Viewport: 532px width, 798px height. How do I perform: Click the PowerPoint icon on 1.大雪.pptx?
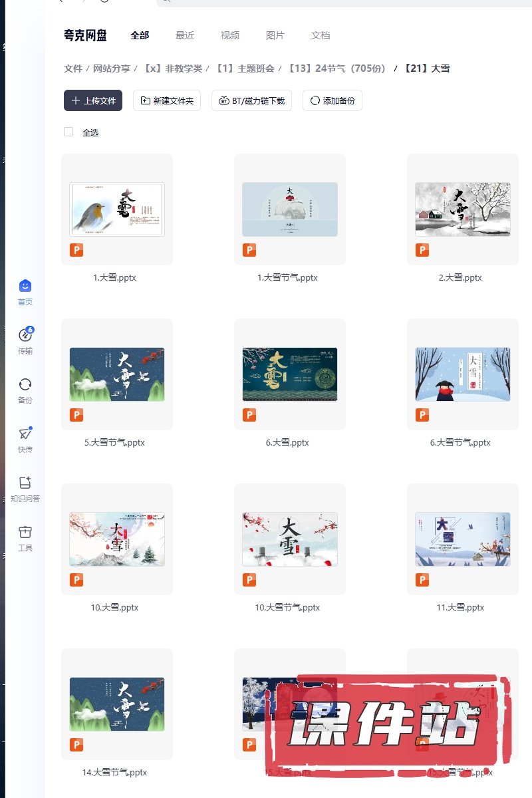(76, 250)
